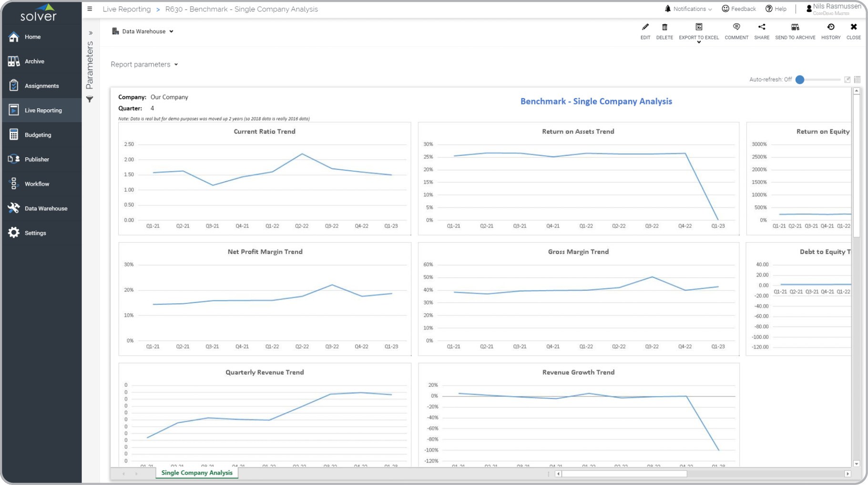Go to Budgeting in sidebar

[38, 135]
